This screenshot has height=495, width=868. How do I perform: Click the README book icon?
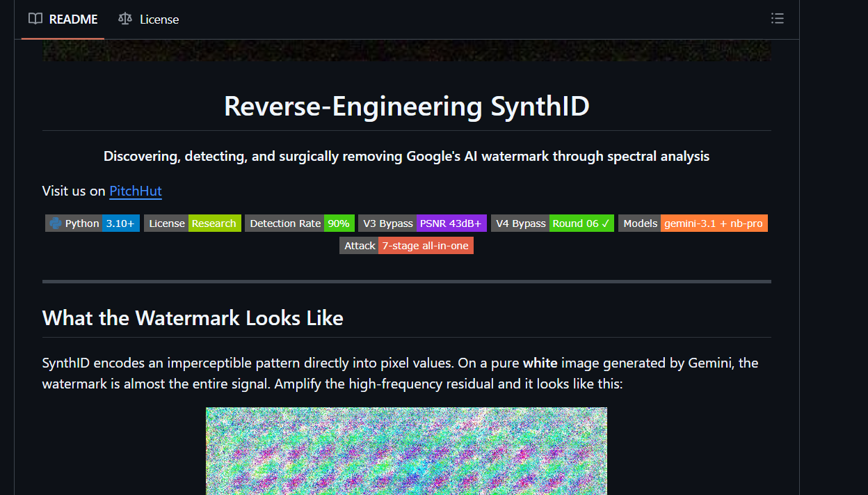(35, 19)
